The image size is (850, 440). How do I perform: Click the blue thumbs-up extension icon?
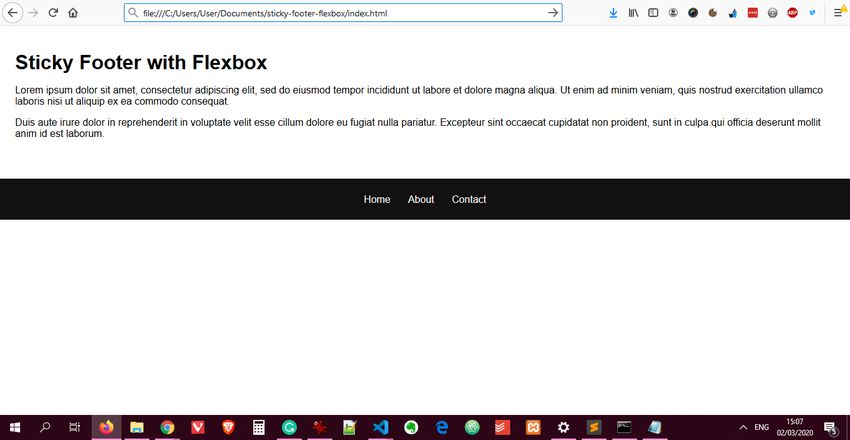pyautogui.click(x=733, y=13)
